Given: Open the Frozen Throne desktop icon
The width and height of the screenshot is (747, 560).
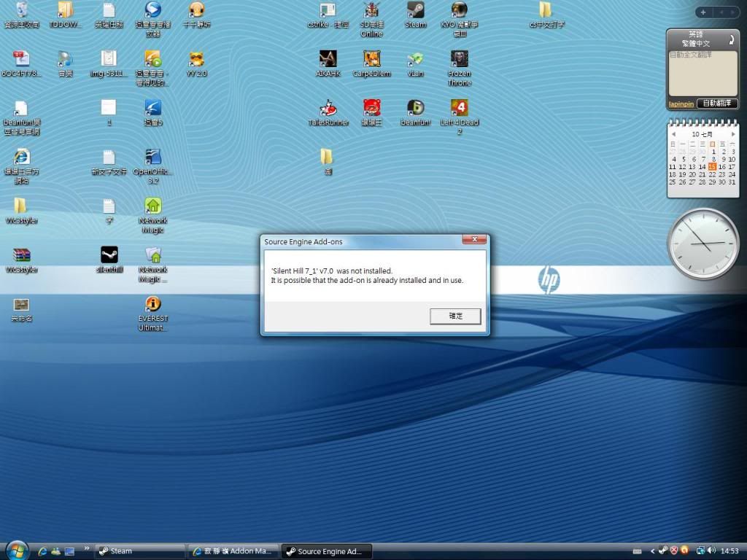Looking at the screenshot, I should (x=459, y=59).
